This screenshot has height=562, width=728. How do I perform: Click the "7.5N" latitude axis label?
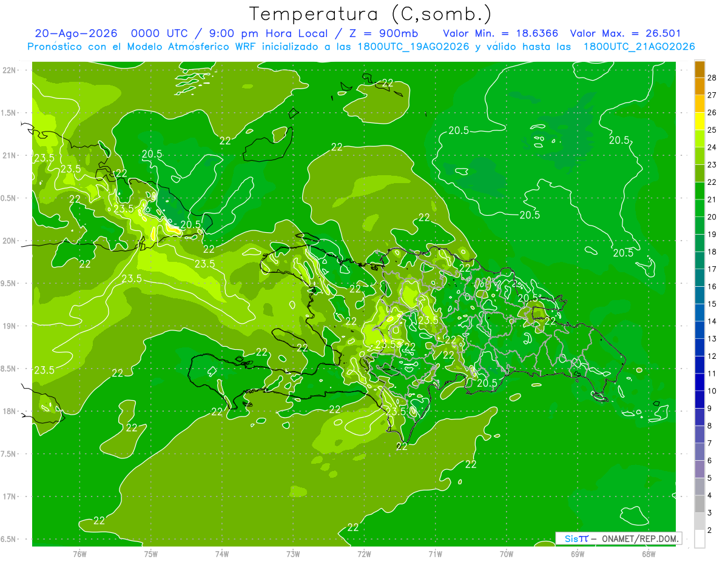point(9,454)
